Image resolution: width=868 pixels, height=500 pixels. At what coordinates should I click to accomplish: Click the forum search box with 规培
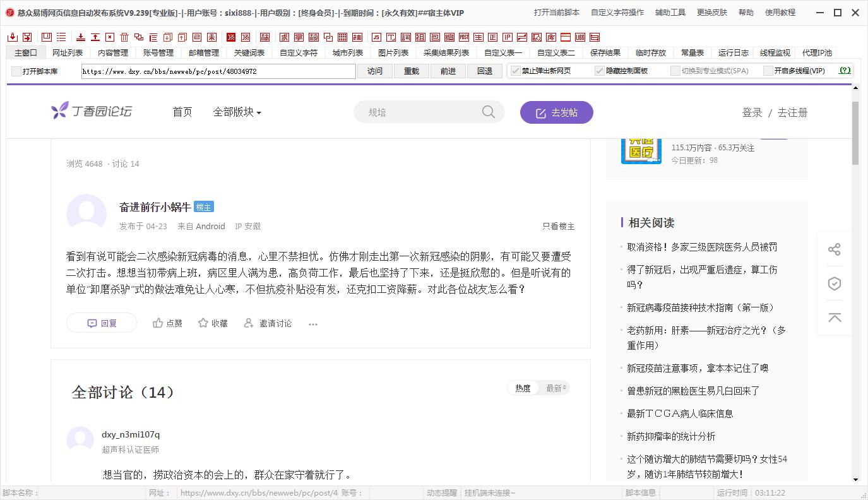[x=429, y=112]
